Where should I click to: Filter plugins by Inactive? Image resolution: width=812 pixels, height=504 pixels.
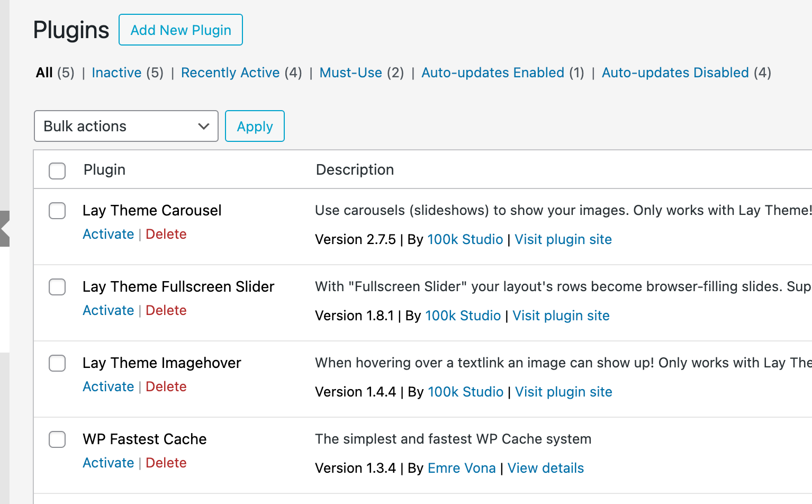(116, 73)
